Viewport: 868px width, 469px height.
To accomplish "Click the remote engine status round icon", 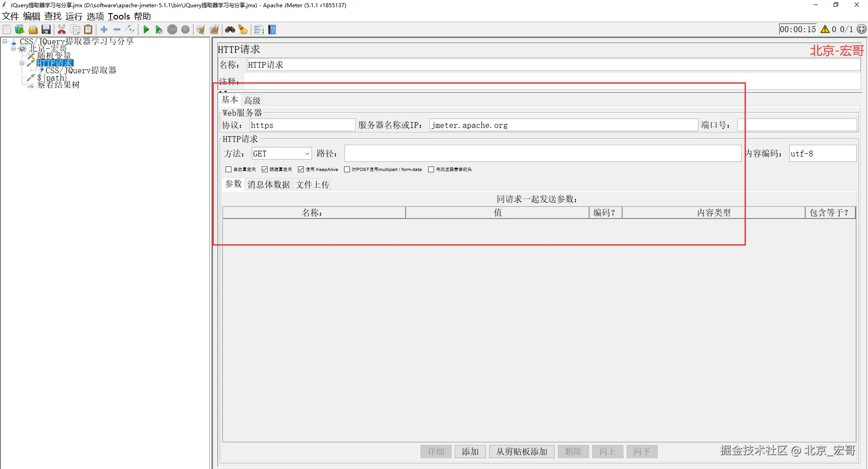I will (x=862, y=29).
